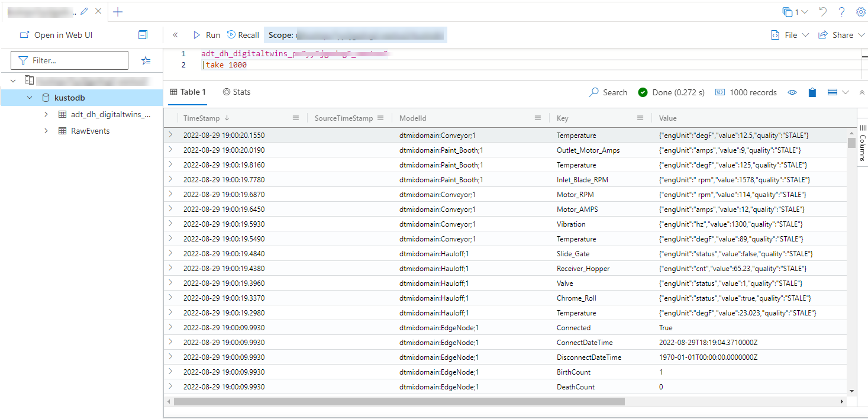
Task: Open the settings gear icon
Action: pyautogui.click(x=861, y=12)
